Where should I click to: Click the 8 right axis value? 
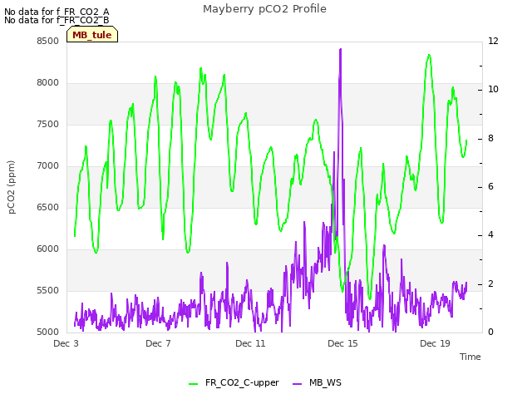(x=490, y=139)
